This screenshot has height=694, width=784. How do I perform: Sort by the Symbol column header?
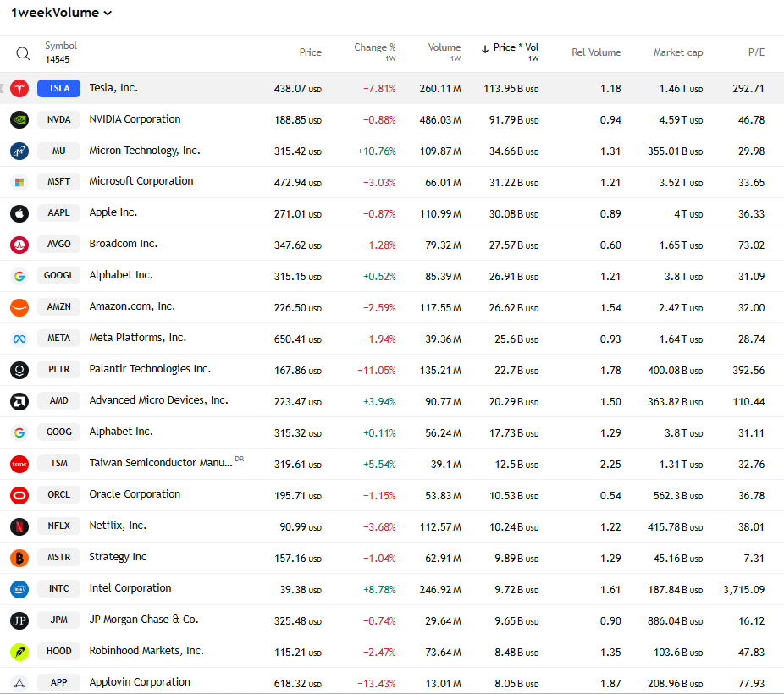pos(61,46)
